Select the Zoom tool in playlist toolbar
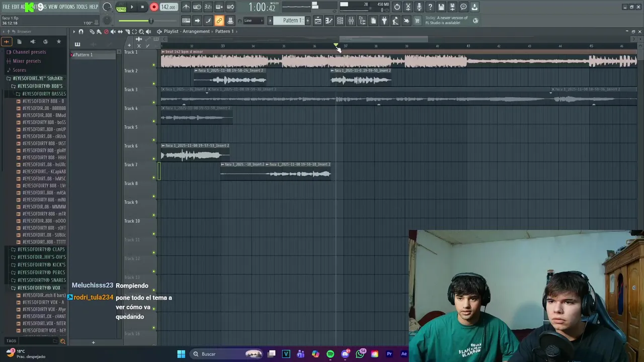This screenshot has height=362, width=644. point(141,32)
